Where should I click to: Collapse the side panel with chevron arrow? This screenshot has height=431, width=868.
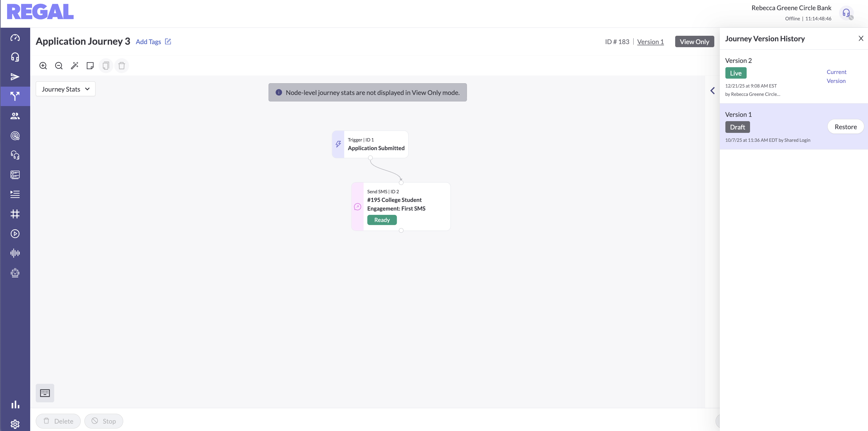tap(712, 91)
